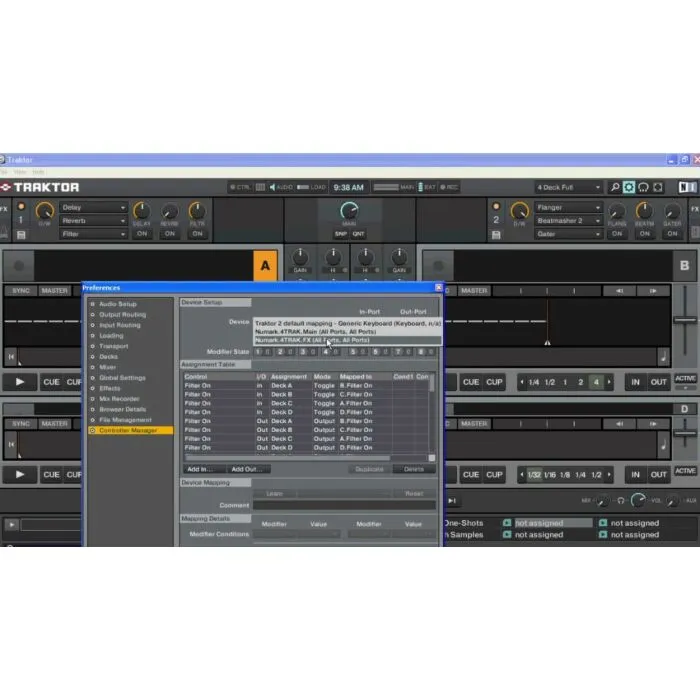Turn on the Delay effect ON button
The height and width of the screenshot is (700, 700).
click(142, 234)
